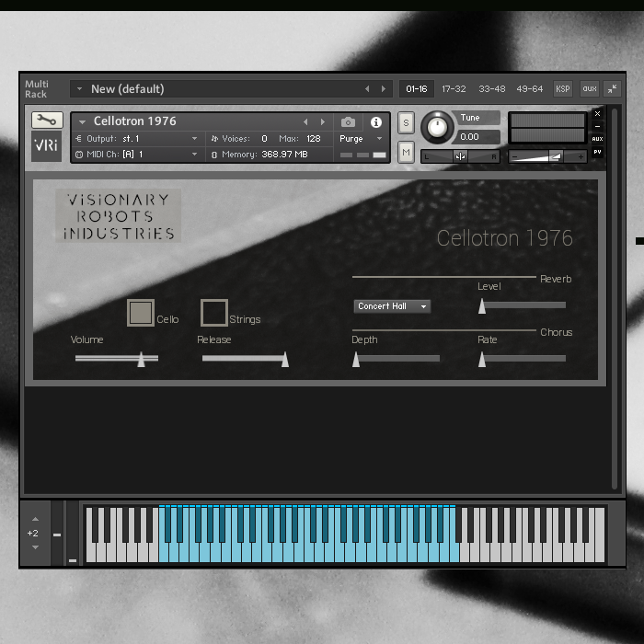
Task: Open the camera snapshot icon
Action: (348, 121)
